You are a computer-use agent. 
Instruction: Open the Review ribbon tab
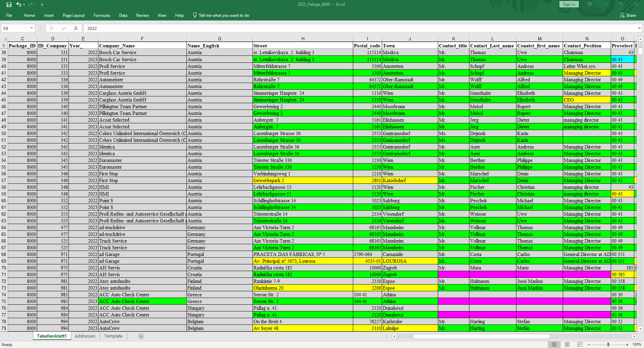click(x=142, y=15)
